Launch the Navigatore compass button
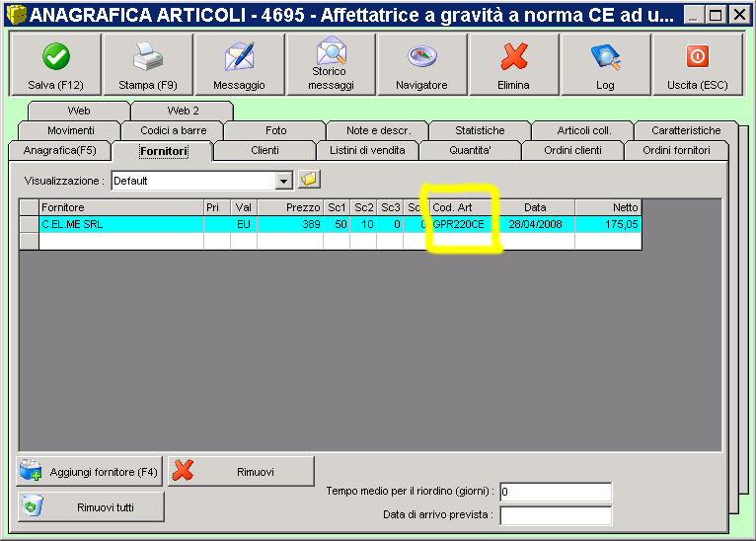 pos(421,64)
